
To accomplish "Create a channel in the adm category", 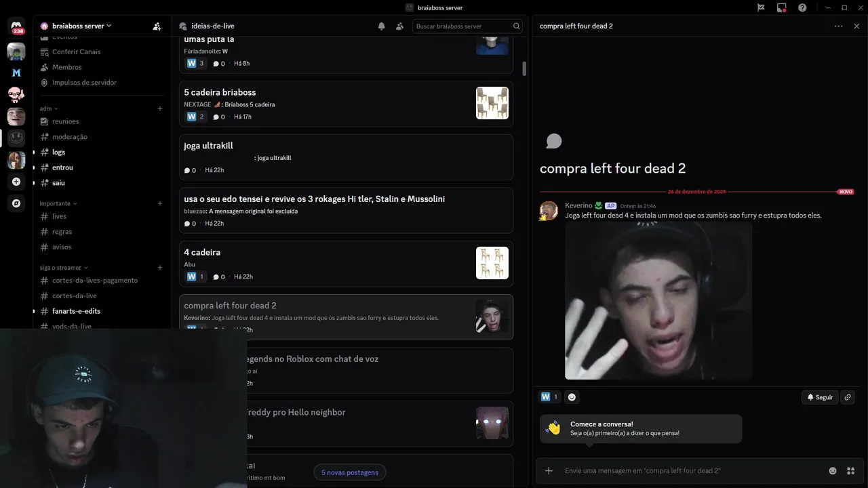I will tap(160, 108).
